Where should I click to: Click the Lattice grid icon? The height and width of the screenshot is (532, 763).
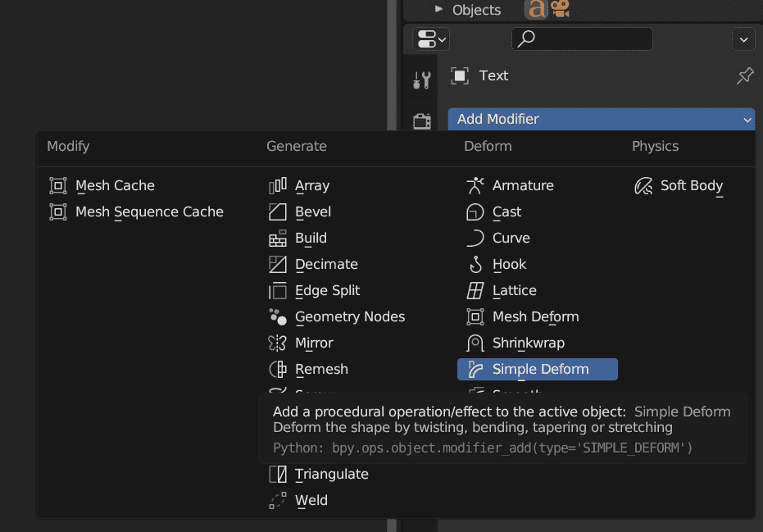click(x=475, y=290)
